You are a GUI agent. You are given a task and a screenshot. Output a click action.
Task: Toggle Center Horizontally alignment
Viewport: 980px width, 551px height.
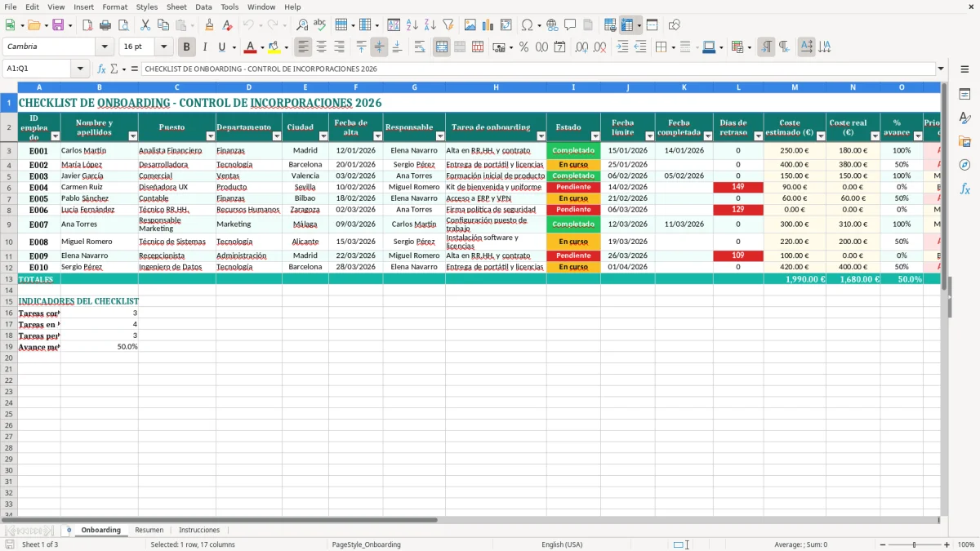pyautogui.click(x=321, y=47)
